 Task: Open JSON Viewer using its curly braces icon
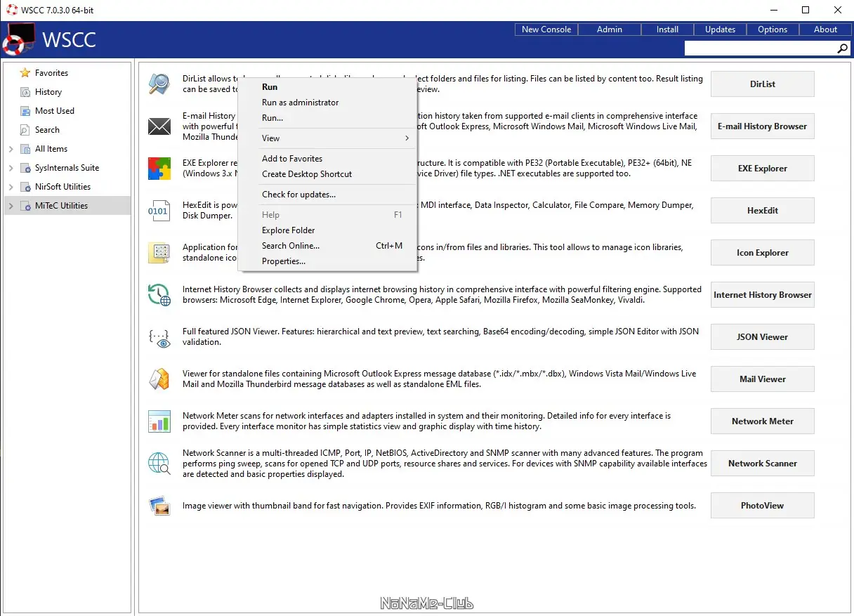tap(159, 337)
